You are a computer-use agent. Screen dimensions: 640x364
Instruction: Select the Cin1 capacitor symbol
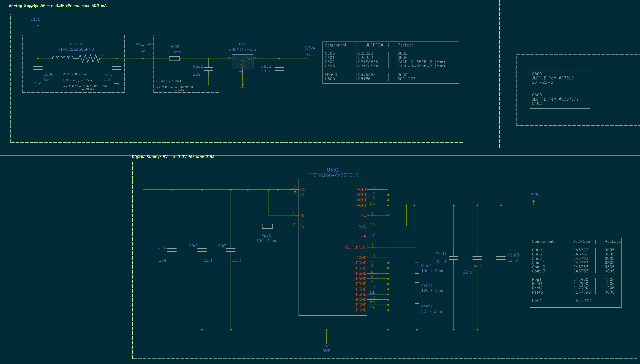[172, 250]
